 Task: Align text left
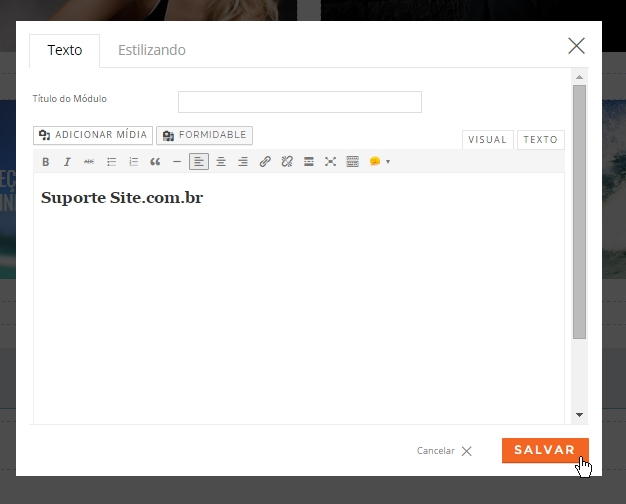(199, 162)
